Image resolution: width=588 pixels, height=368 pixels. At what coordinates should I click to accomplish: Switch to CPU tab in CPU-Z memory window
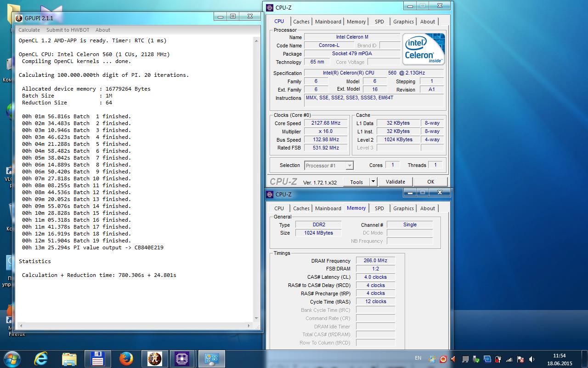[x=279, y=208]
